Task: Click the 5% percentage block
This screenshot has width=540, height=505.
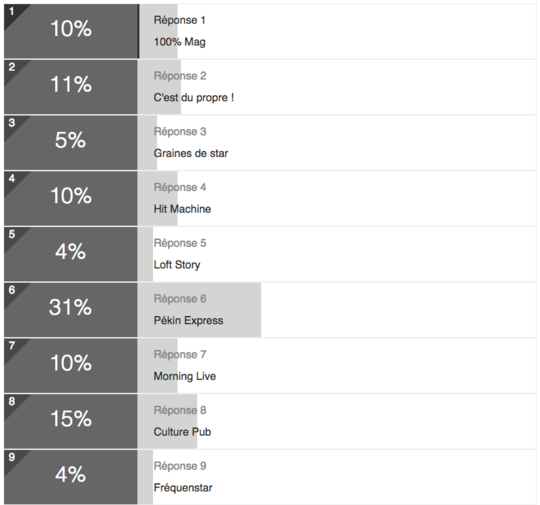Action: 71,143
